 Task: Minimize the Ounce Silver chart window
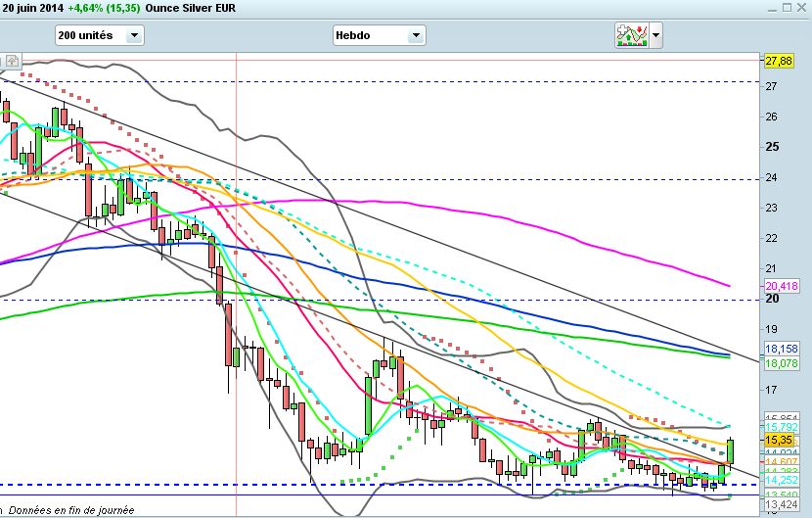pos(772,8)
